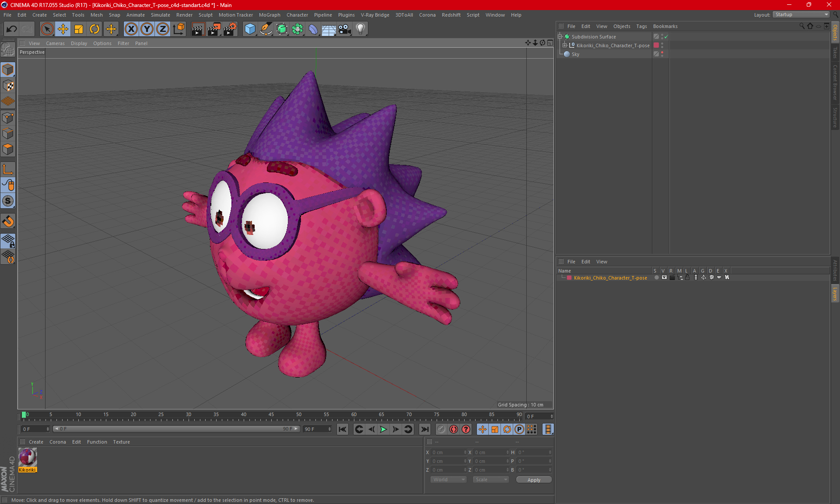Open the Bend deformer icon
The height and width of the screenshot is (504, 840).
pos(313,29)
